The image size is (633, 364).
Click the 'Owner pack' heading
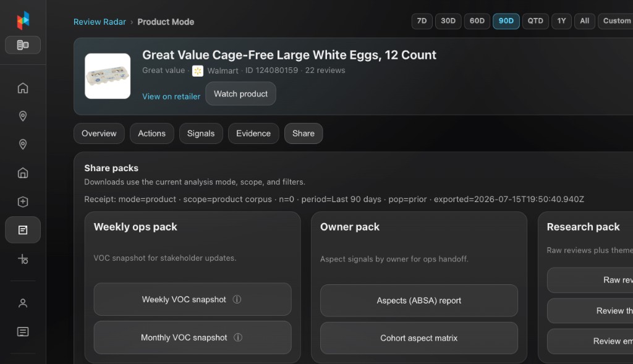point(350,227)
